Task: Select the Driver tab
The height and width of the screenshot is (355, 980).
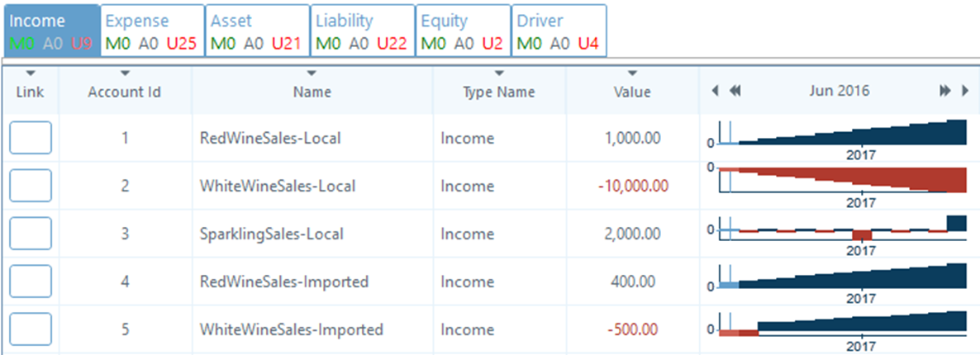Action: pyautogui.click(x=559, y=31)
